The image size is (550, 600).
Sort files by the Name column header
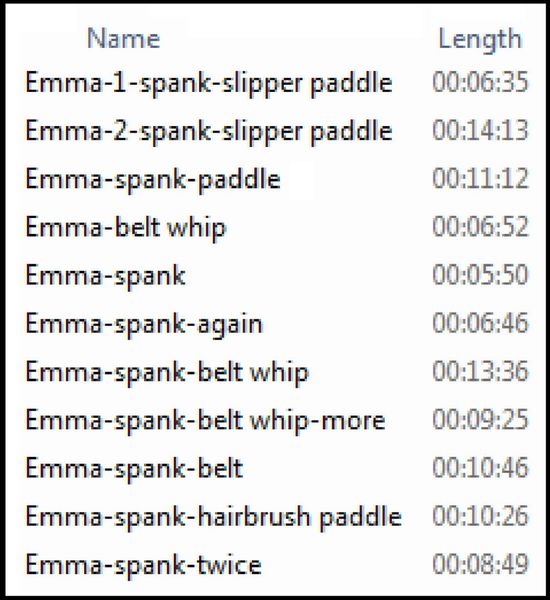click(x=123, y=38)
